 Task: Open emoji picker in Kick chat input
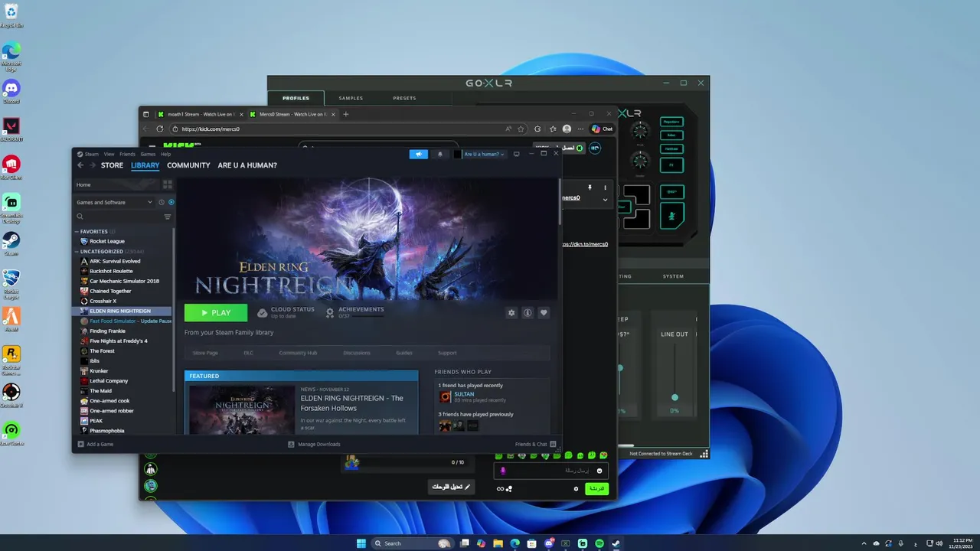coord(599,471)
